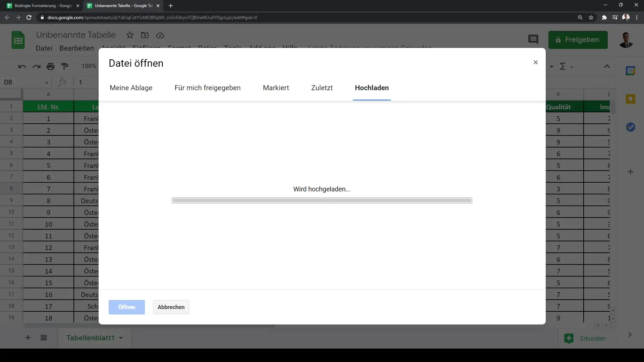This screenshot has height=362, width=644.
Task: Select the Markiert tab
Action: tap(276, 88)
